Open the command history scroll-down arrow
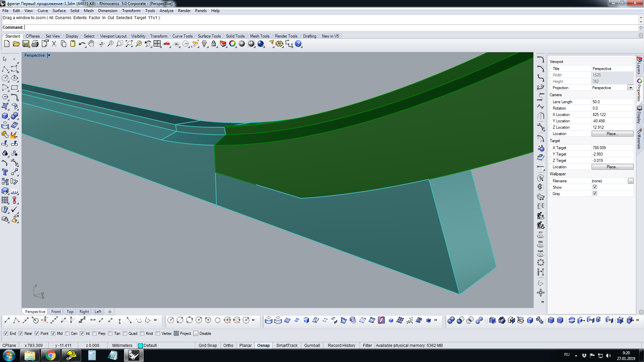 click(x=641, y=21)
